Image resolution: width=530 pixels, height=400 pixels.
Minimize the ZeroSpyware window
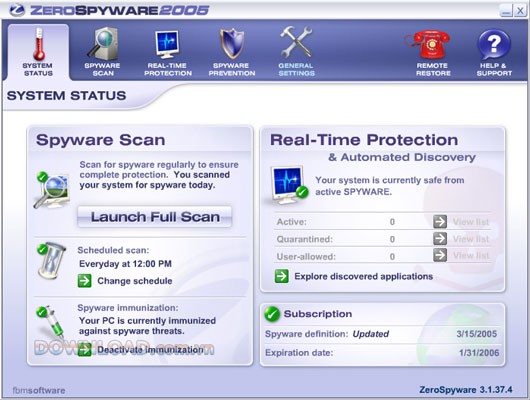506,11
